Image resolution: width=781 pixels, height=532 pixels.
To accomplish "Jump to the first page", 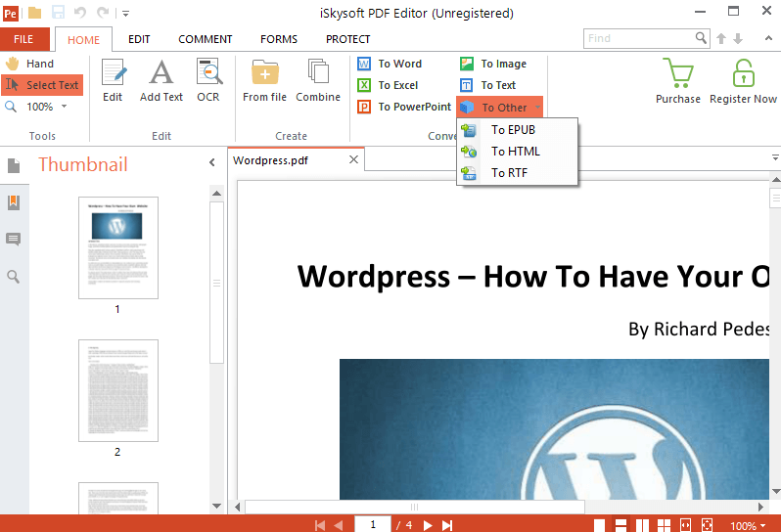I will (320, 525).
